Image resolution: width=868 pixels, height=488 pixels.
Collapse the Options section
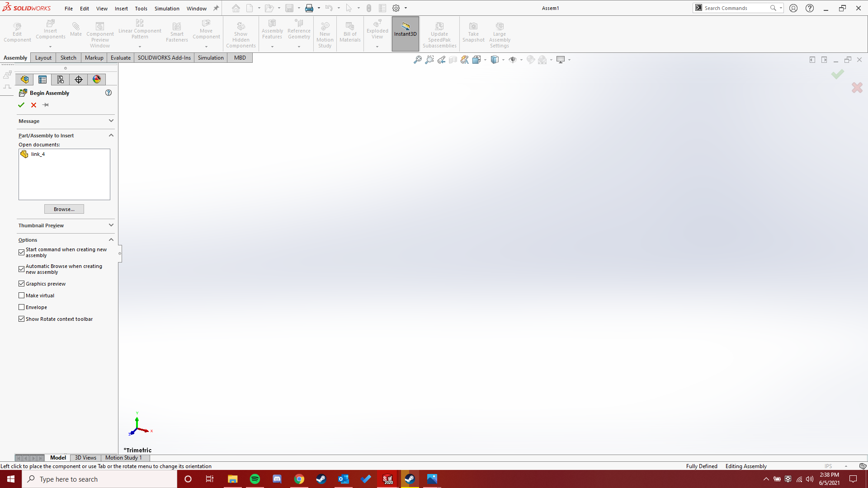(111, 239)
